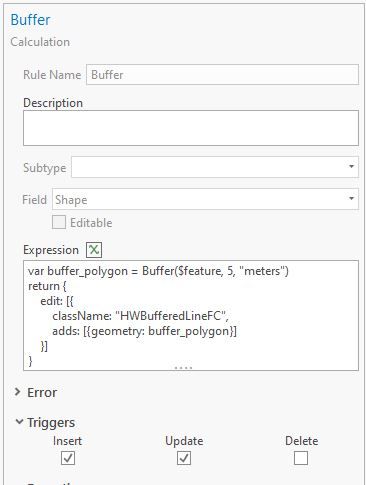The height and width of the screenshot is (485, 366).
Task: Click the Calculation rule type label
Action: tap(40, 42)
